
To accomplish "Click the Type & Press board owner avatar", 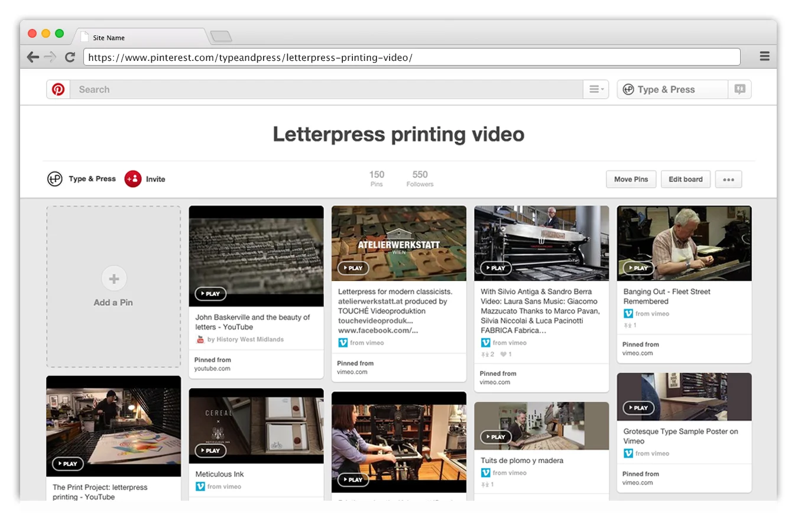I will (55, 179).
